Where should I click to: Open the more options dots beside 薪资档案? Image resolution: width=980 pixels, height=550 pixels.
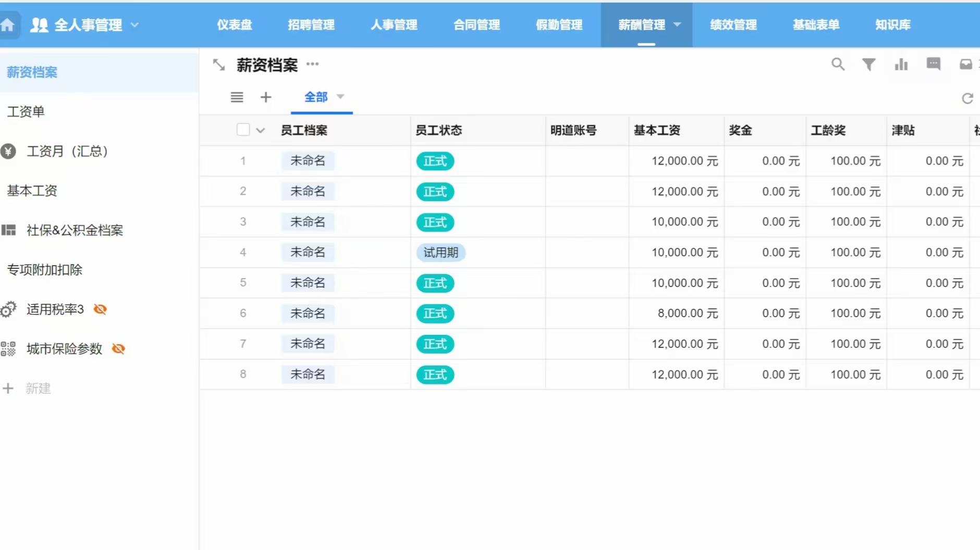[x=312, y=64]
